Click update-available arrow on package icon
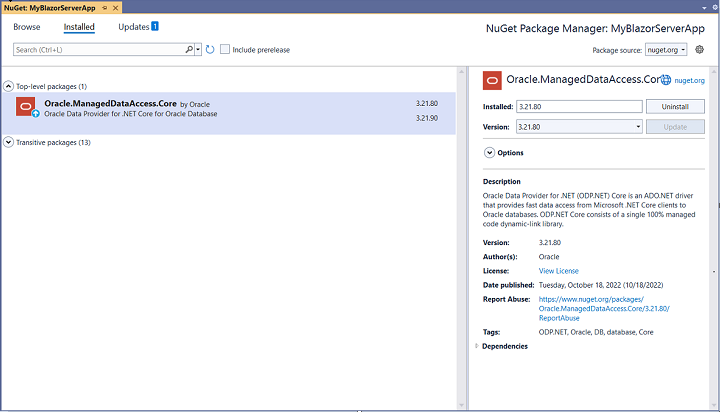This screenshot has height=412, width=720. (x=35, y=113)
